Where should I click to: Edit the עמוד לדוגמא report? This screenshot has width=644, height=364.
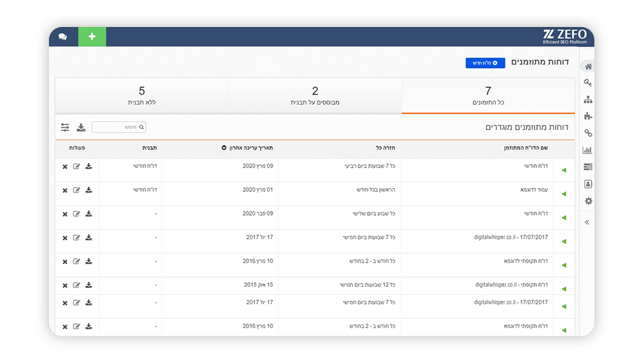click(x=77, y=190)
